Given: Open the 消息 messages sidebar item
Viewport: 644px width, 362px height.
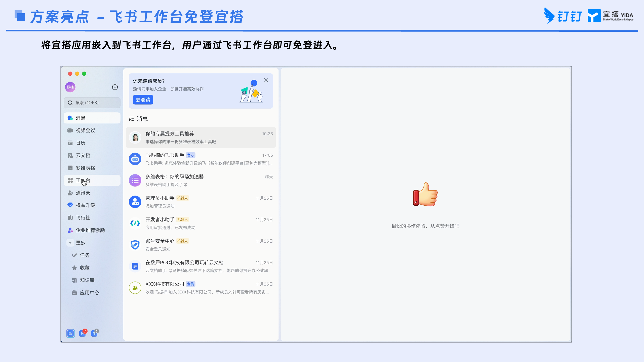Looking at the screenshot, I should [x=92, y=118].
